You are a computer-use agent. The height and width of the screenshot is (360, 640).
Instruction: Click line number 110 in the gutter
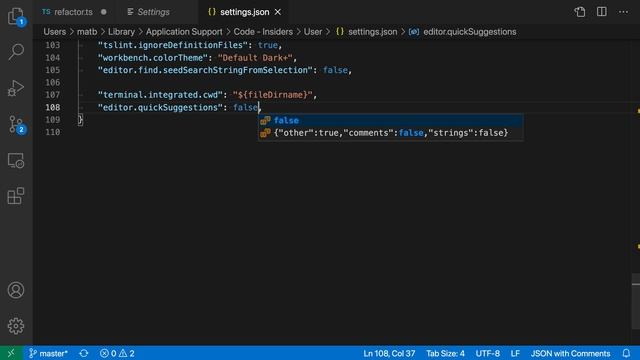coord(53,132)
